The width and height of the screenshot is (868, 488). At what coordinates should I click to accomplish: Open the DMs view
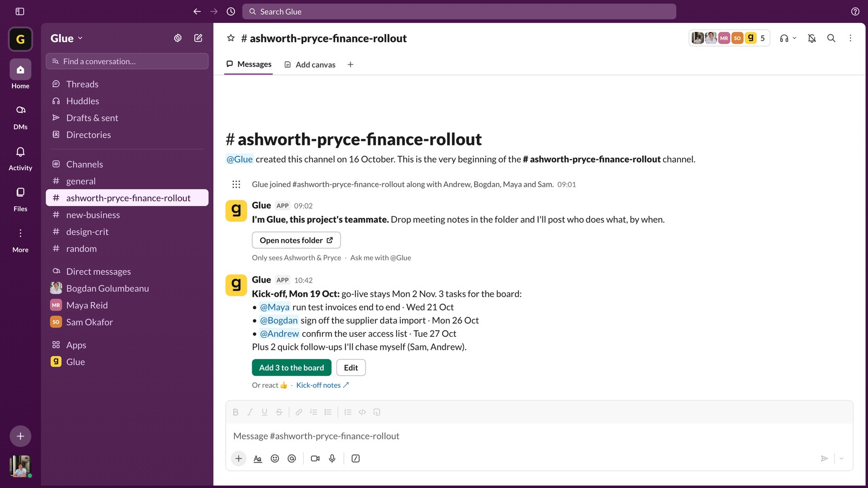tap(21, 117)
